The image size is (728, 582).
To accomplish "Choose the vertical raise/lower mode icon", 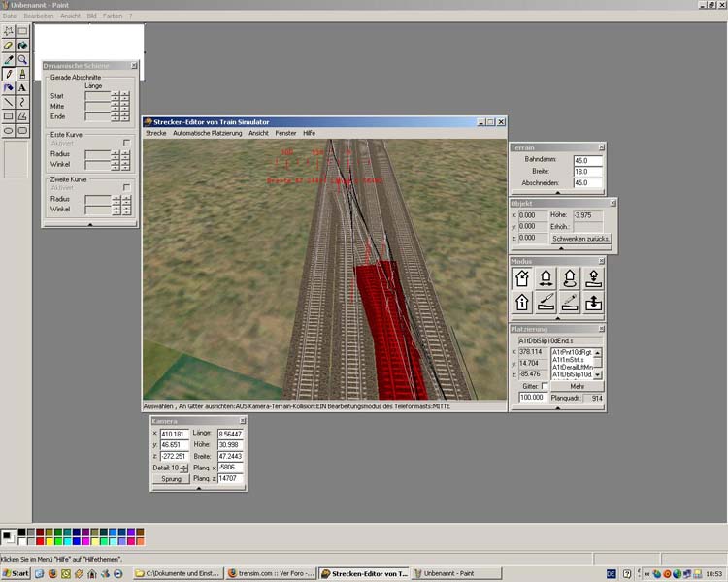I will click(595, 302).
